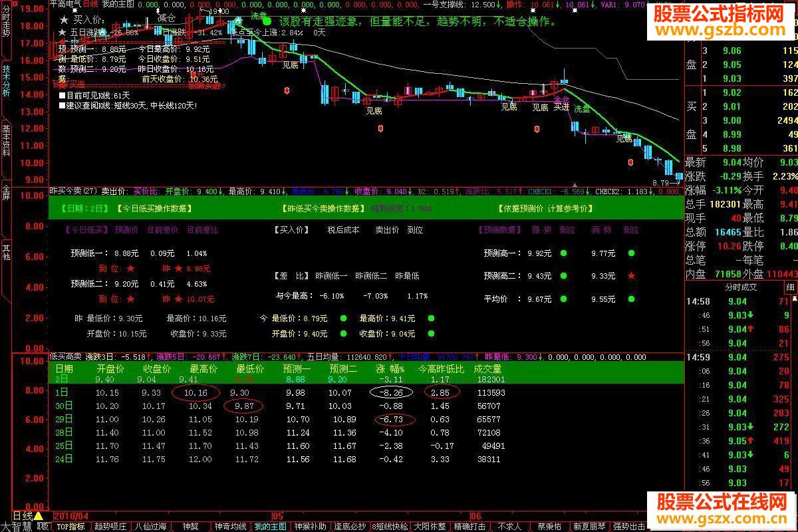
Task: Open the 蔡乘佑 indicator tab
Action: click(x=550, y=527)
